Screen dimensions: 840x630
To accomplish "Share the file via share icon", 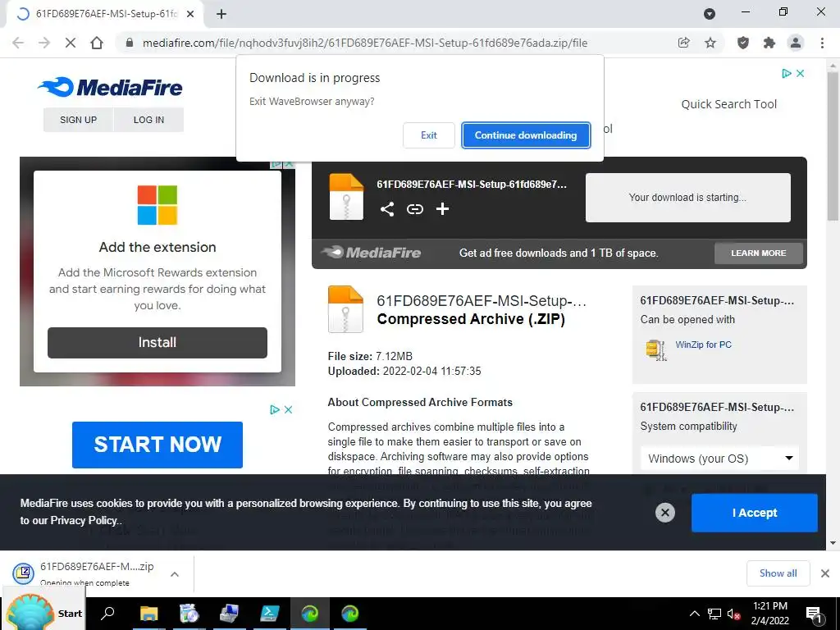I will click(x=387, y=209).
